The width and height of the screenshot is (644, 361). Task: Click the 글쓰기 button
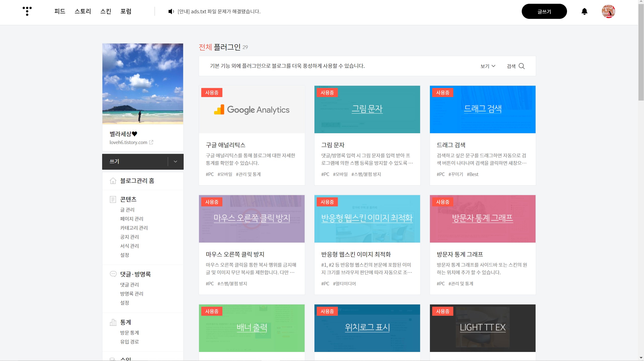[x=544, y=11]
